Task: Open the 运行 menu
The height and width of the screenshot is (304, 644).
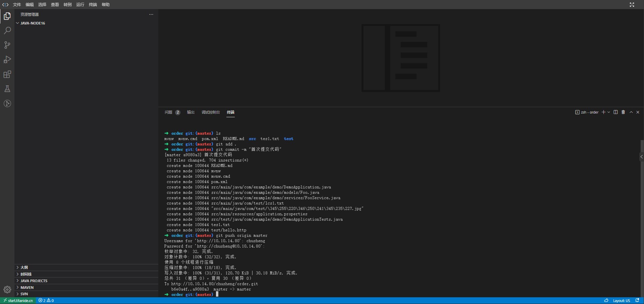Action: 80,4
